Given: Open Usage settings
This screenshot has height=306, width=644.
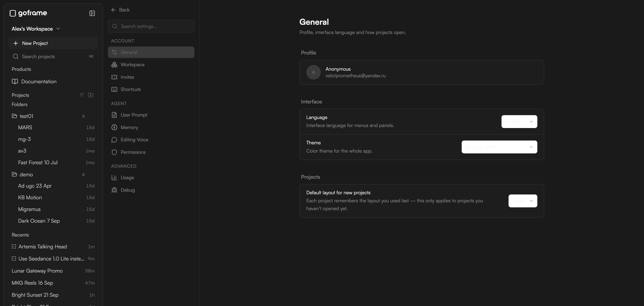Looking at the screenshot, I should [151, 178].
